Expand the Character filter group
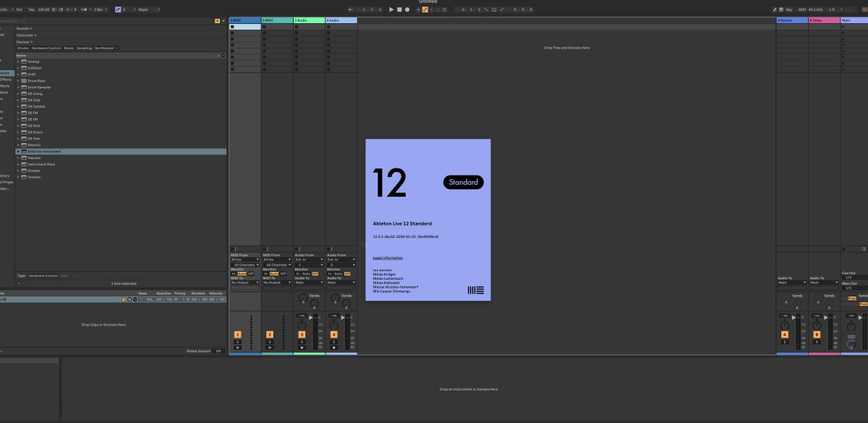 tap(27, 35)
